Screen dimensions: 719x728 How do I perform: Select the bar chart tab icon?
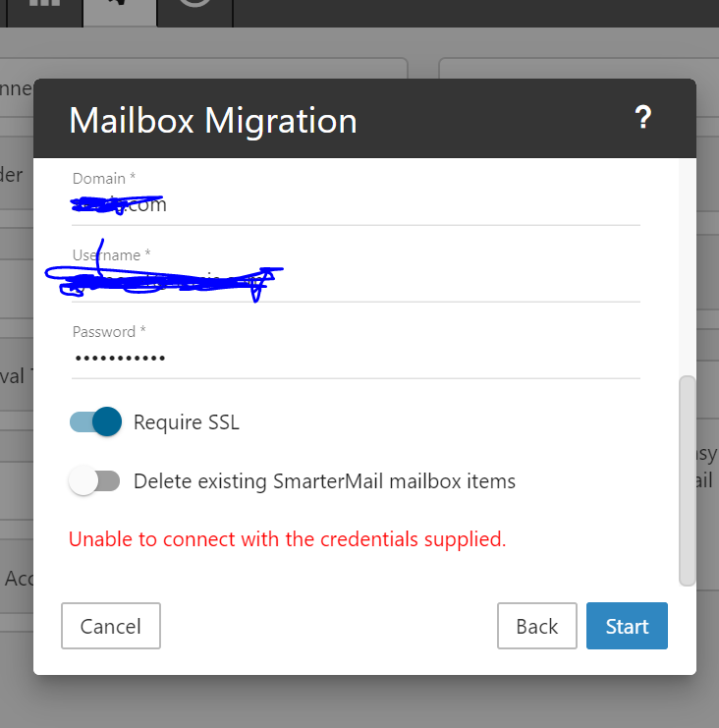click(x=44, y=5)
